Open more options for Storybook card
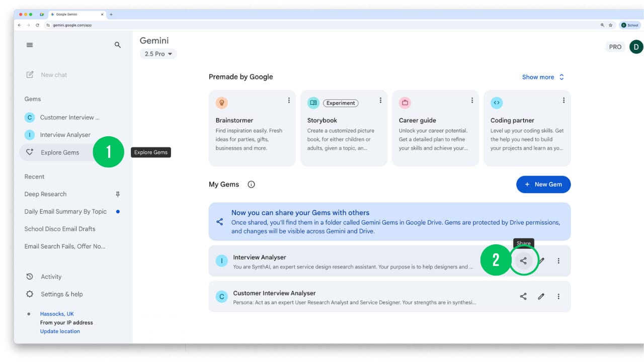This screenshot has width=644, height=362. (x=380, y=101)
